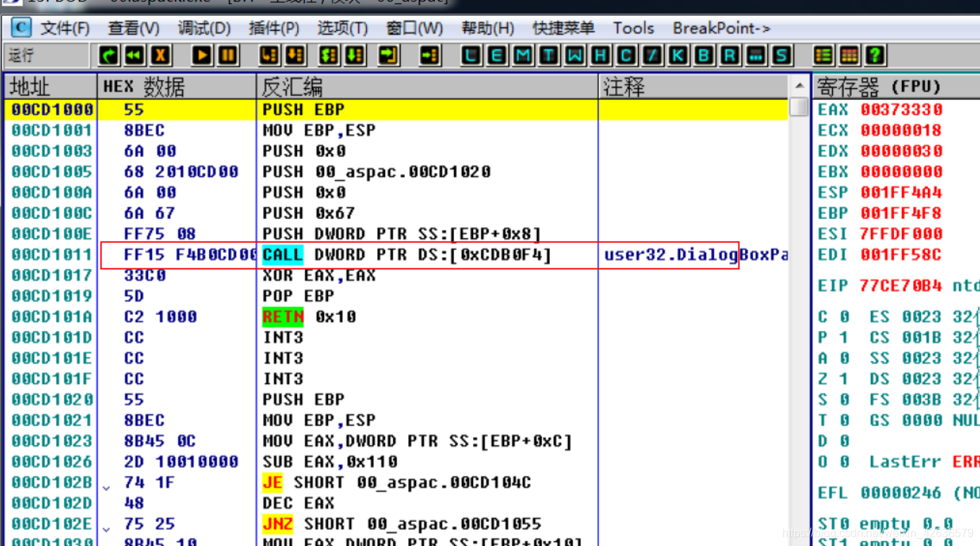Select SUB EAX,0x110 instruction
Image resolution: width=980 pixels, height=546 pixels.
(330, 462)
